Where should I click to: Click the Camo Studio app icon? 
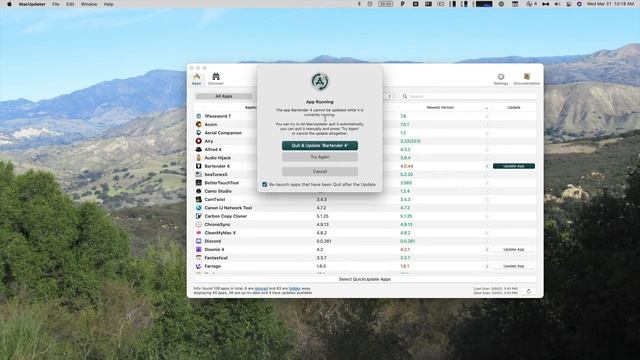(x=199, y=191)
